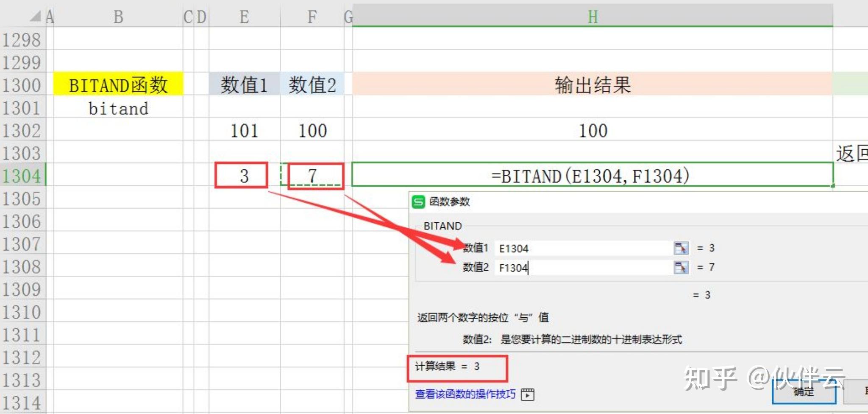Click the 输出结果 header cell
The height and width of the screenshot is (414, 868).
click(x=593, y=84)
